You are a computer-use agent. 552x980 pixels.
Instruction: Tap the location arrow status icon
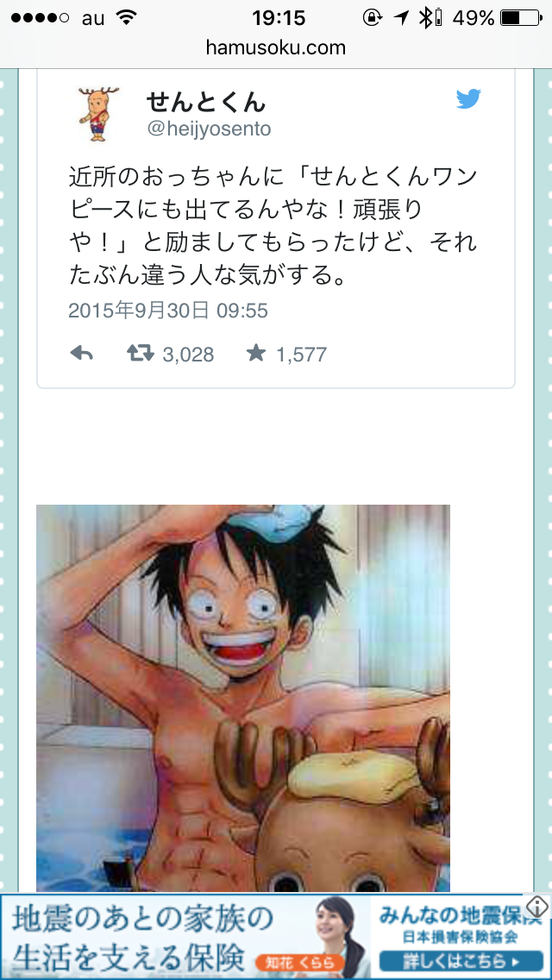(x=401, y=18)
